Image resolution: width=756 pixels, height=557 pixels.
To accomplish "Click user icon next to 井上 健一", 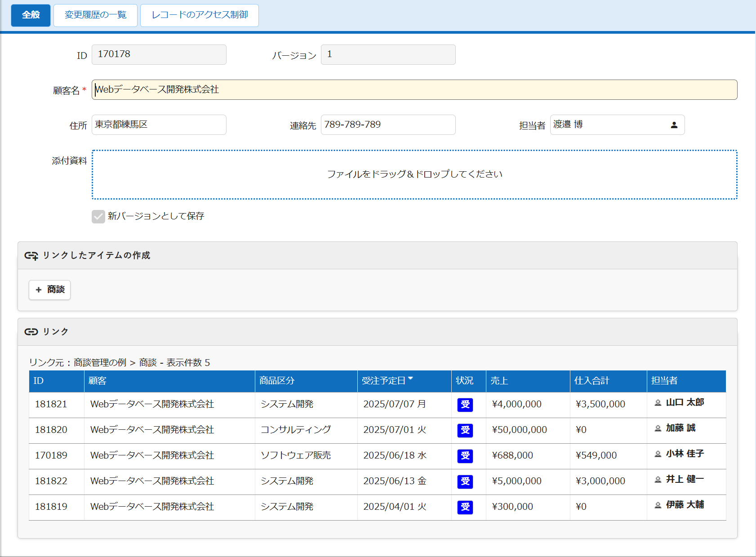I will (658, 480).
